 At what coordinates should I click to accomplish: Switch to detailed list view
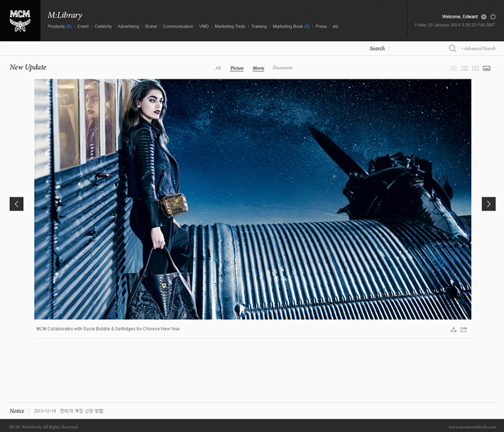[464, 68]
